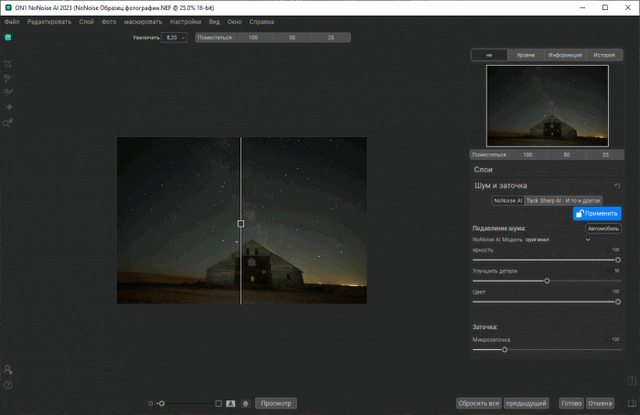Click the split-view handle on the photo

(x=241, y=224)
